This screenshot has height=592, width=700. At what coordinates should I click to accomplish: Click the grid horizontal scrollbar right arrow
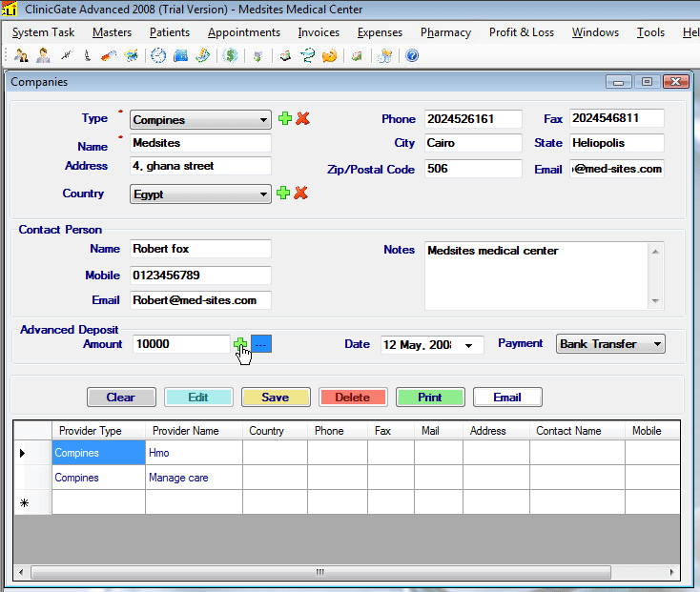click(672, 572)
